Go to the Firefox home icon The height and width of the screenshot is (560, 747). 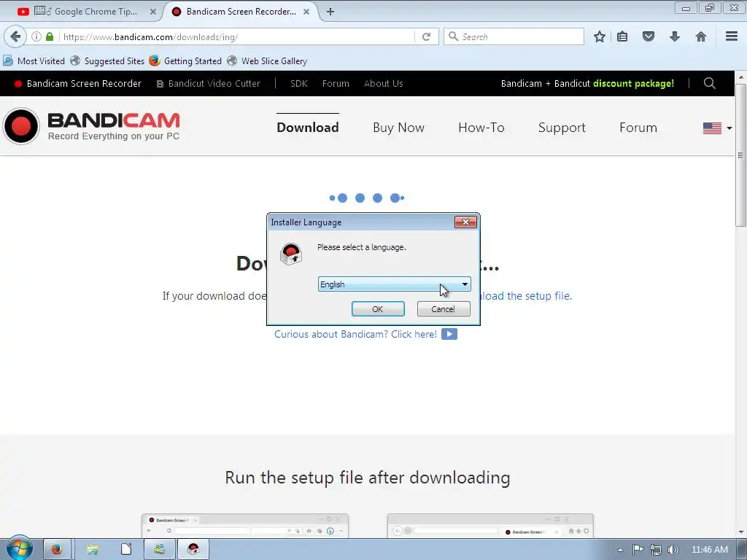[x=701, y=36]
